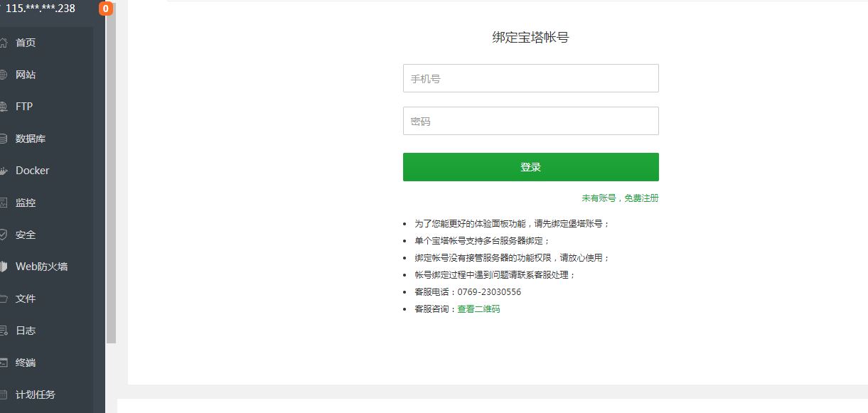
Task: Focus the 密码 input field
Action: click(x=530, y=121)
